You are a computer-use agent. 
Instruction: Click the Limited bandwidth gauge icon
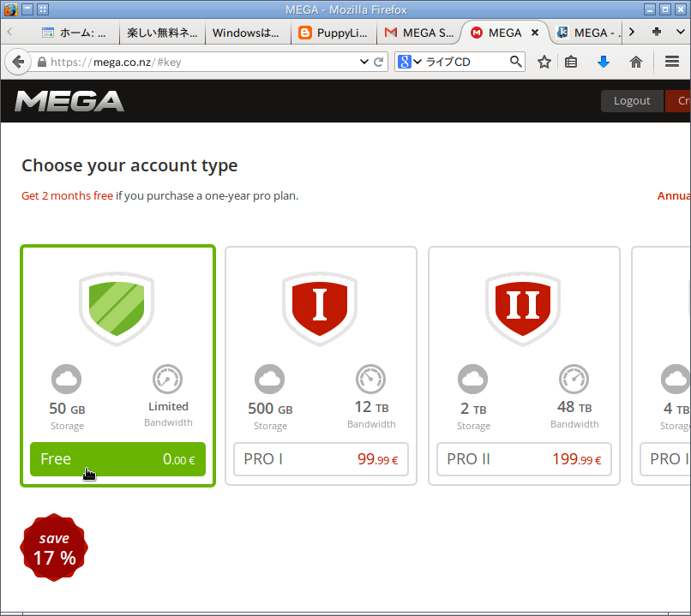pyautogui.click(x=168, y=380)
